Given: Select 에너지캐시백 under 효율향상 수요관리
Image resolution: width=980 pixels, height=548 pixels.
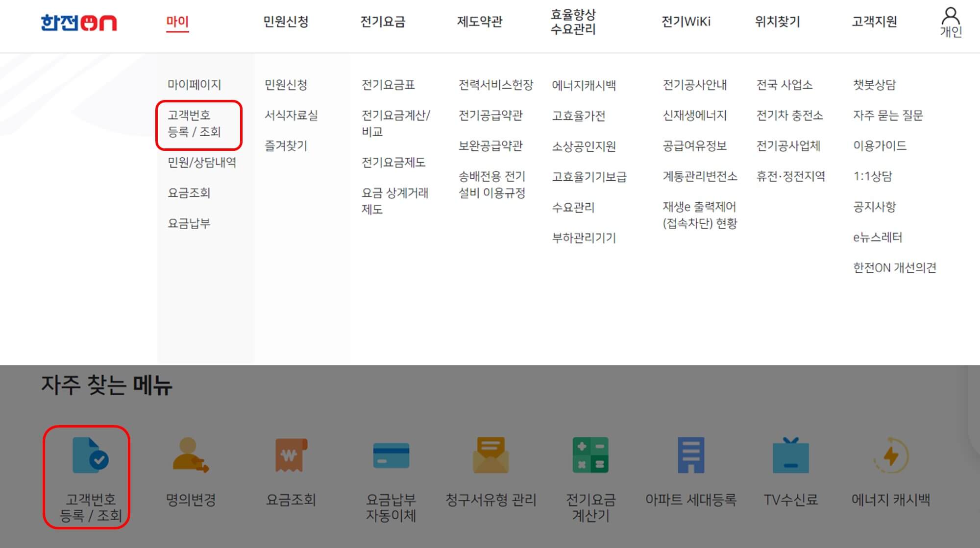Looking at the screenshot, I should 586,85.
